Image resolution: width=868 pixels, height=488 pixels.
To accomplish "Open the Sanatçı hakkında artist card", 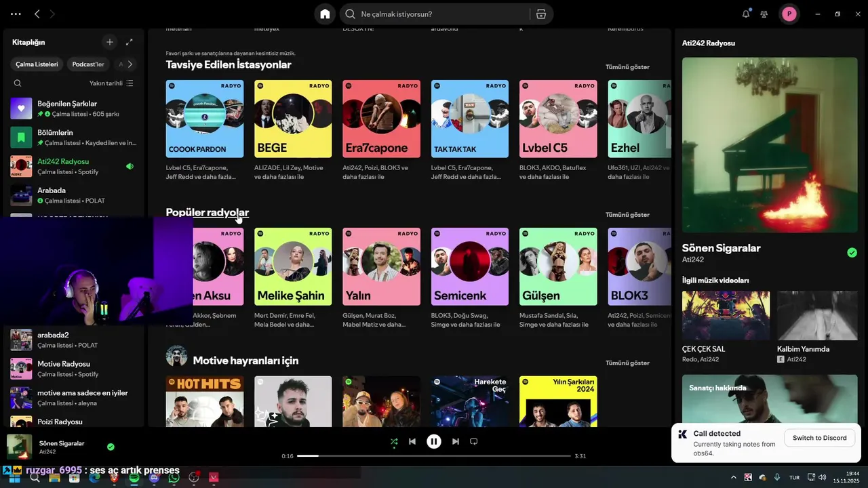I will (770, 399).
